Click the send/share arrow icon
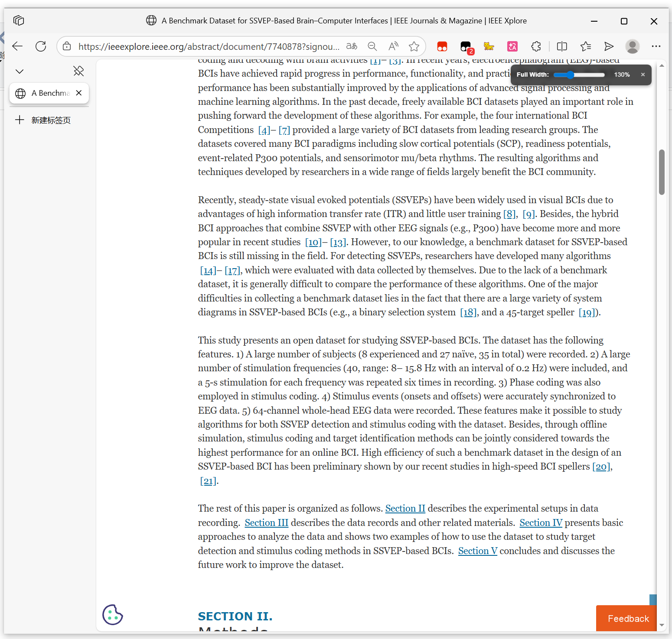Viewport: 672px width, 639px height. pyautogui.click(x=609, y=46)
